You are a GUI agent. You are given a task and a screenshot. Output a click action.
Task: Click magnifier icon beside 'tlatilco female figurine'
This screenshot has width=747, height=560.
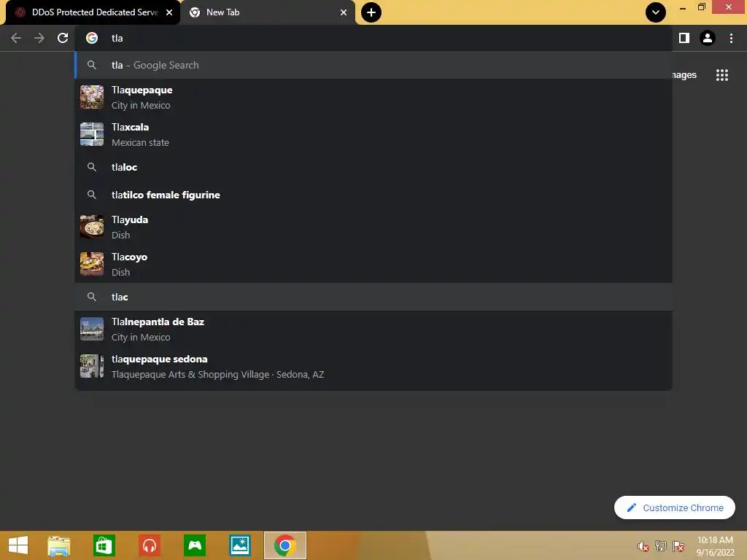(x=92, y=195)
